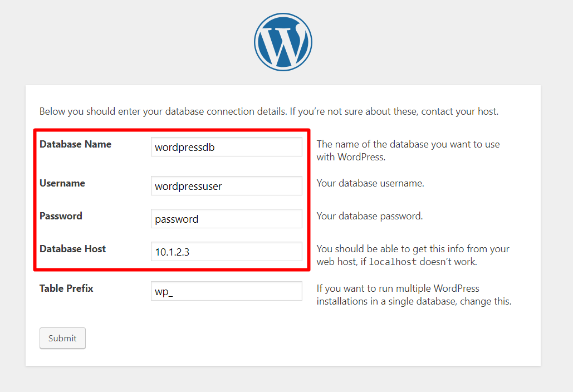
Task: Click "You should be able to get this info" text
Action: tap(413, 249)
